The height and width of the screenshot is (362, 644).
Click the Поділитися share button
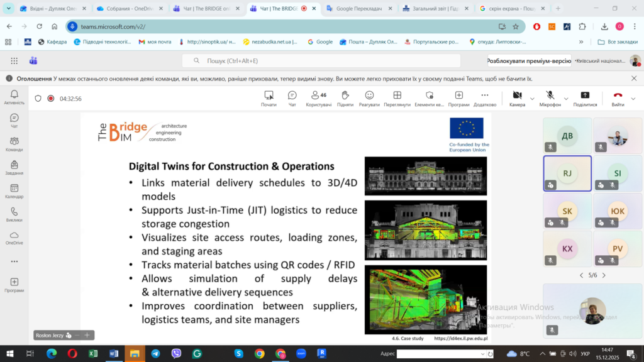pos(585,96)
